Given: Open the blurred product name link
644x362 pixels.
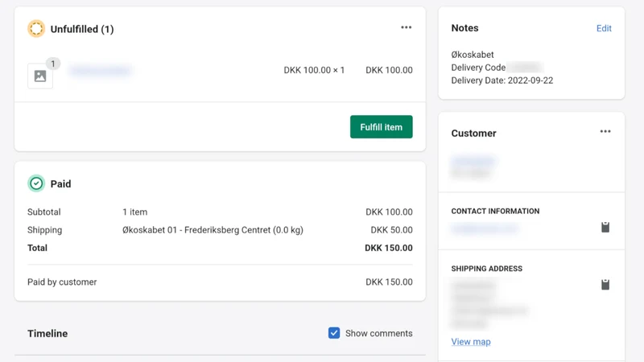Looking at the screenshot, I should point(101,71).
